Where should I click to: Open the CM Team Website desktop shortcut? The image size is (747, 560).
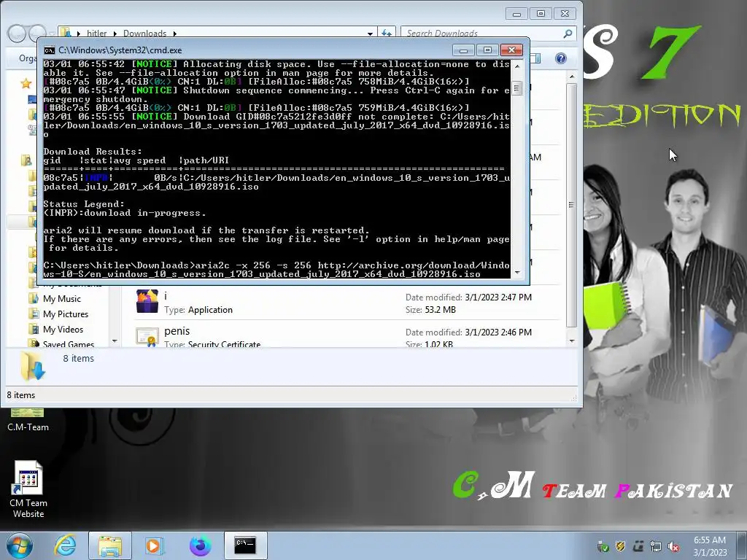28,489
